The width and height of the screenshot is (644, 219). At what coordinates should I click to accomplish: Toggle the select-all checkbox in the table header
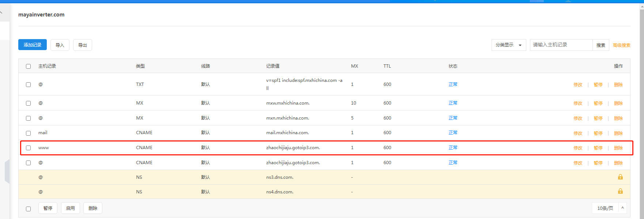[28, 67]
